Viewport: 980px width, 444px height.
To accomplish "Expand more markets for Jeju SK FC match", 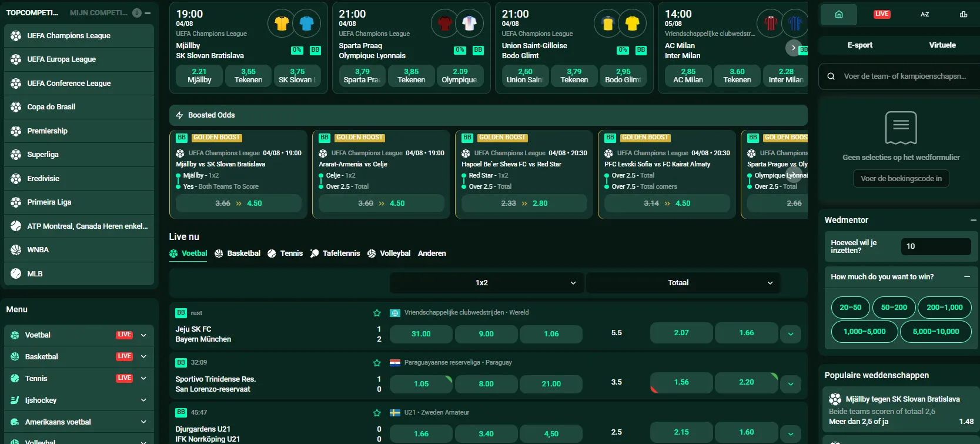I will [791, 334].
